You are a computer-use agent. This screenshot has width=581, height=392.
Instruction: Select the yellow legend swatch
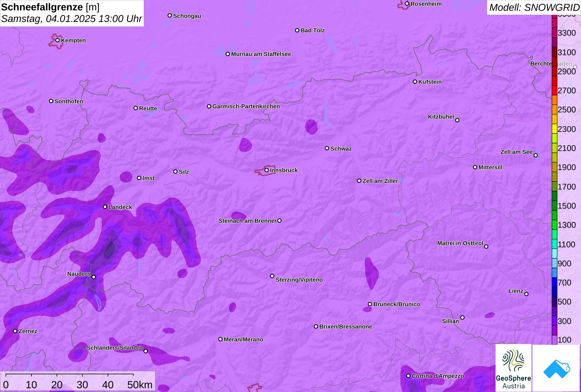(x=554, y=129)
